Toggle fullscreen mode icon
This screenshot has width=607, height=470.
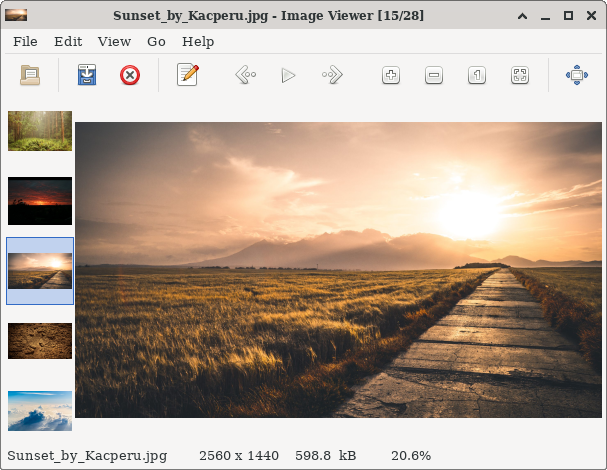577,75
